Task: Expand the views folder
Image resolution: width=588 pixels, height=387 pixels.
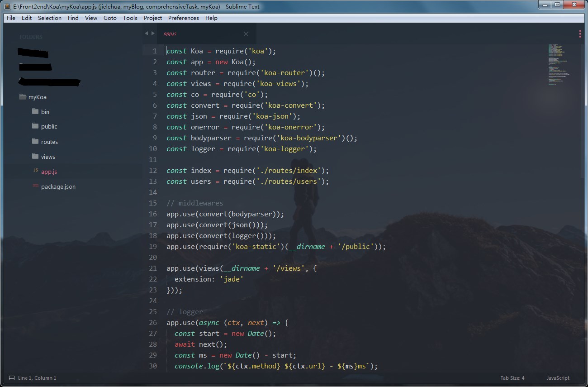Action: [48, 157]
